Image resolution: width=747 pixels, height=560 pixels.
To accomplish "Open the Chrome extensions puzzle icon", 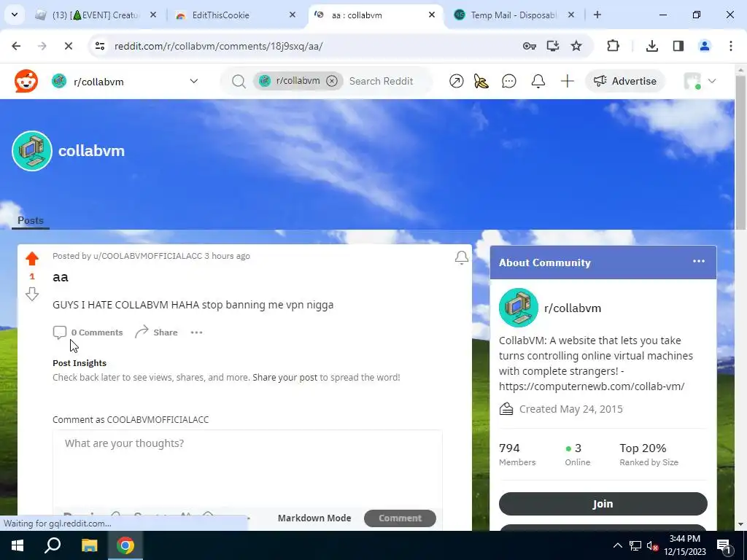I will [x=613, y=46].
